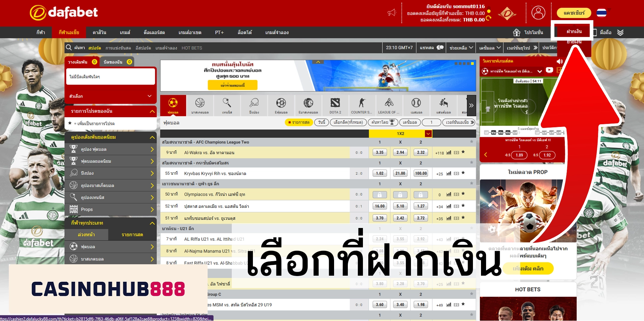Favorite the Olympiacos match star

click(x=463, y=194)
